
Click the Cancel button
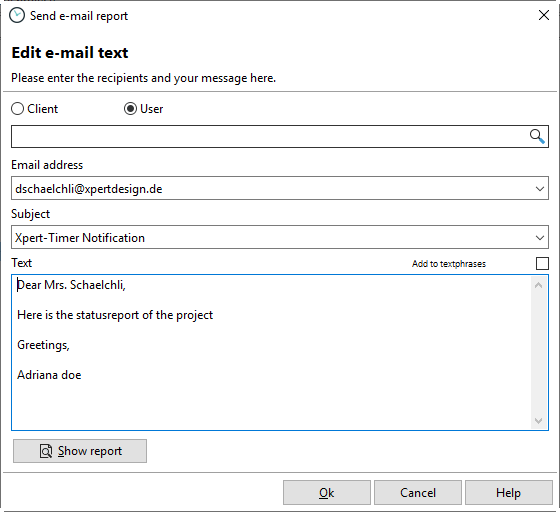coord(418,493)
